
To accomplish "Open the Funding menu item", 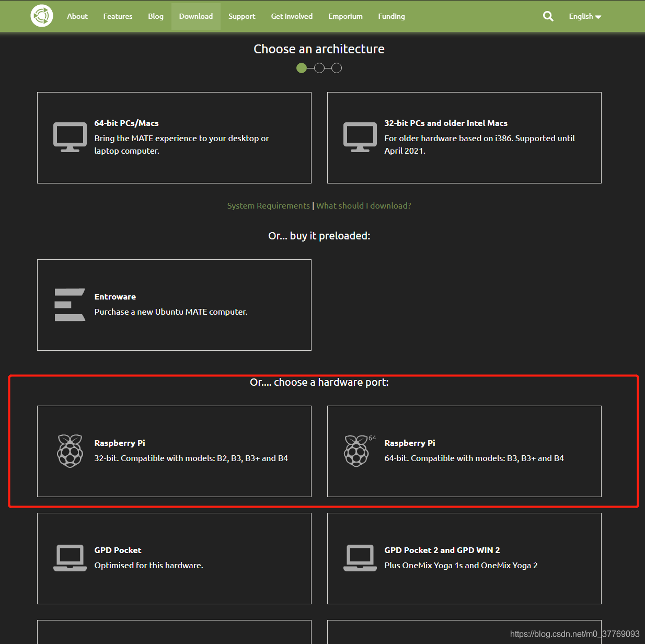I will click(391, 16).
